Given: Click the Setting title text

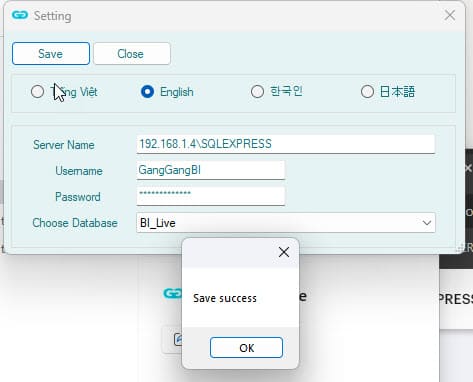Looking at the screenshot, I should coord(53,16).
